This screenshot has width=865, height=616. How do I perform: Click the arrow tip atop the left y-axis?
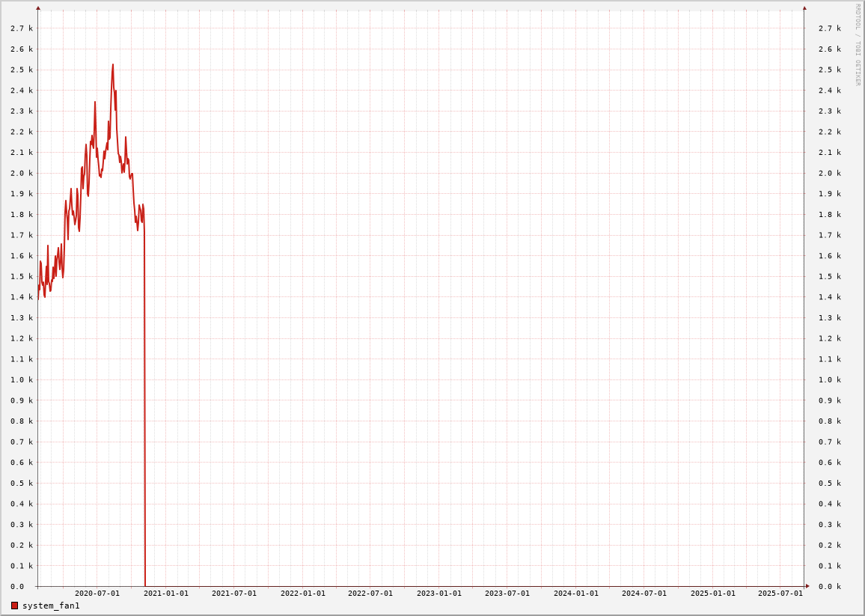pyautogui.click(x=38, y=8)
